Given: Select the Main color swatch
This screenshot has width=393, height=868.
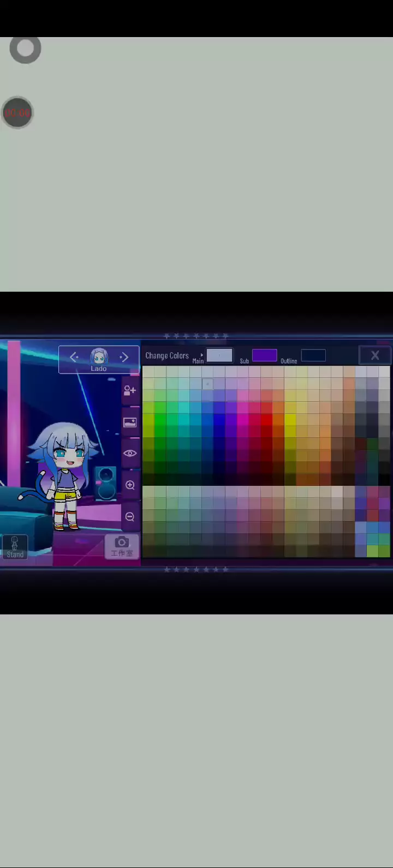Looking at the screenshot, I should pos(219,355).
